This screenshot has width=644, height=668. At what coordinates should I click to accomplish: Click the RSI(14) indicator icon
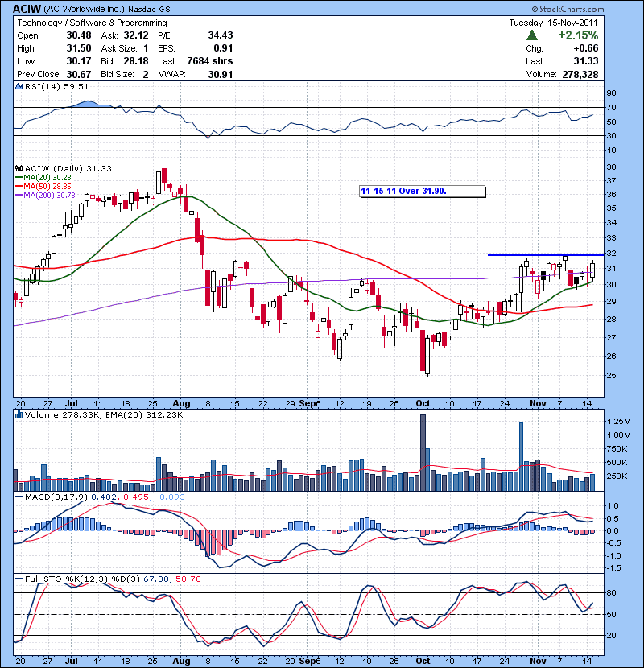(x=19, y=86)
